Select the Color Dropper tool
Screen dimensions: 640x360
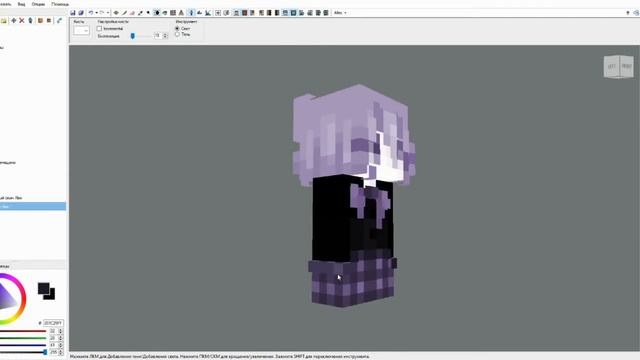(140, 13)
